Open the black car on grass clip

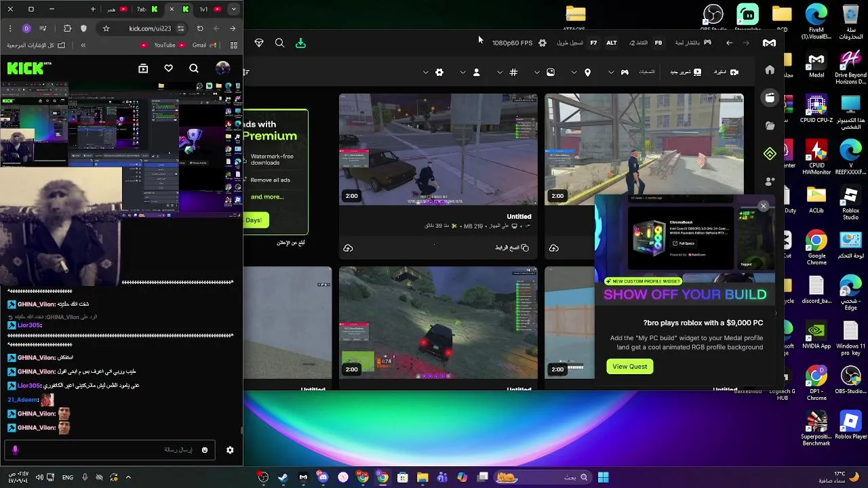click(438, 323)
